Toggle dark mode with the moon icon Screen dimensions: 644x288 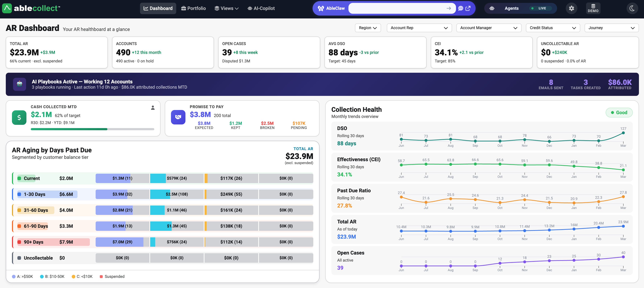pos(632,8)
